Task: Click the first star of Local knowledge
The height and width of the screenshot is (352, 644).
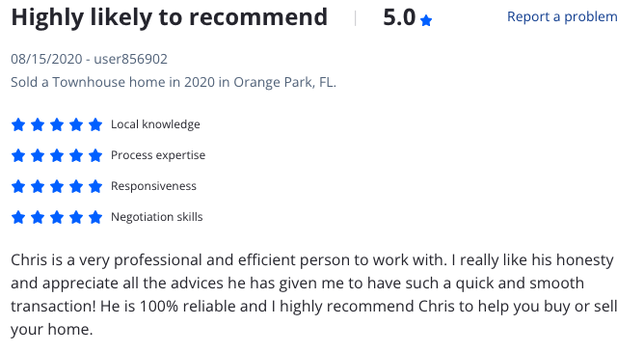Action: 18,124
